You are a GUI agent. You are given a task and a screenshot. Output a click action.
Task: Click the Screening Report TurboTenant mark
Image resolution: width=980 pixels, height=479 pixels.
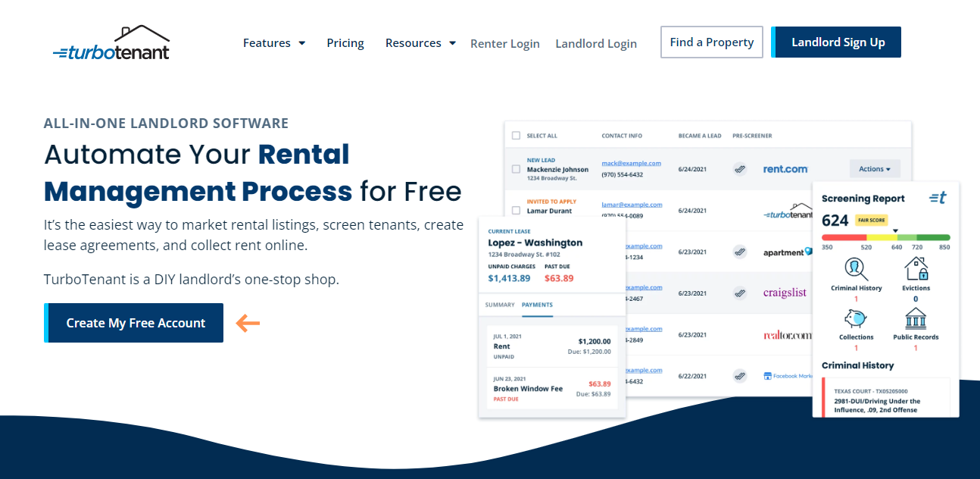coord(938,198)
